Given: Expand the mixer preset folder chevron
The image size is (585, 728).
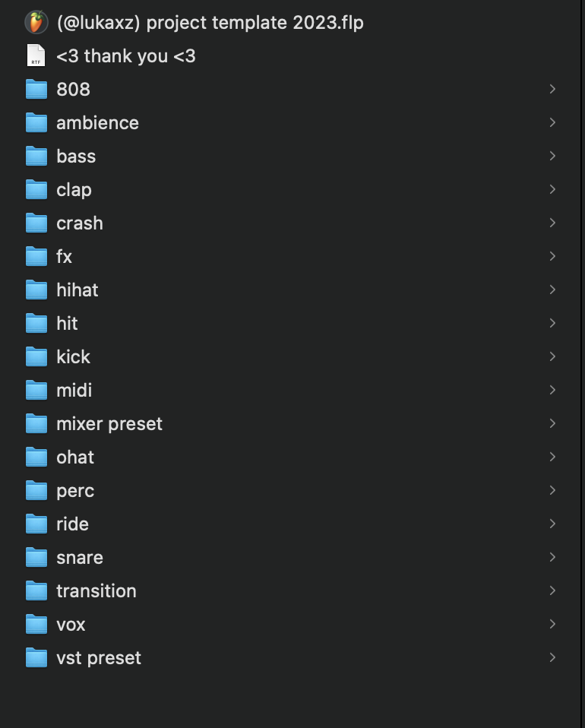Looking at the screenshot, I should click(552, 424).
